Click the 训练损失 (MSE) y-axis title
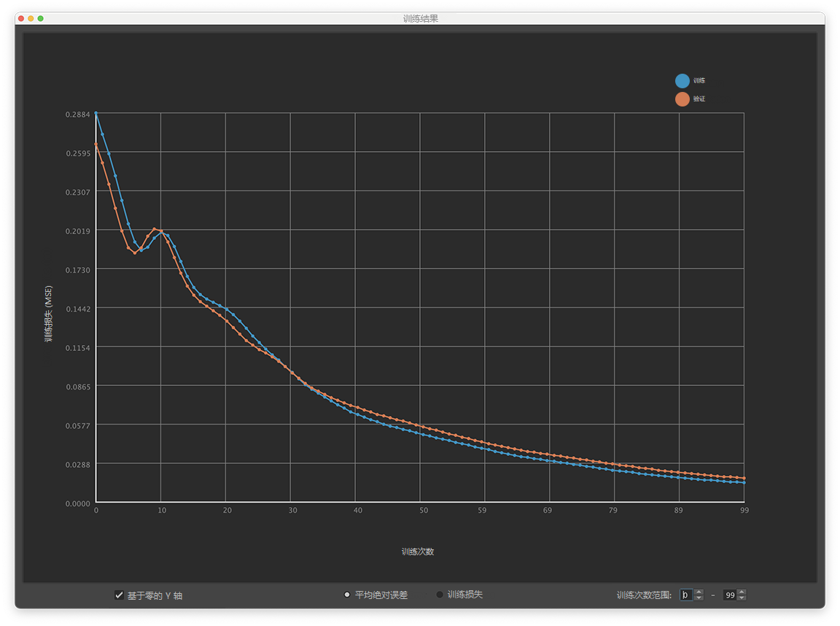 49,314
